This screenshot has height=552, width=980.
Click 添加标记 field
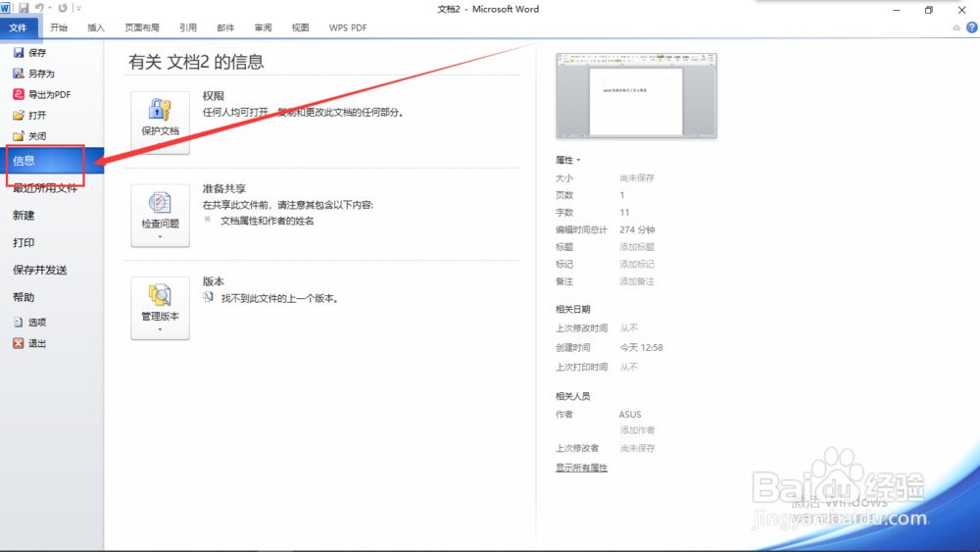coord(637,265)
